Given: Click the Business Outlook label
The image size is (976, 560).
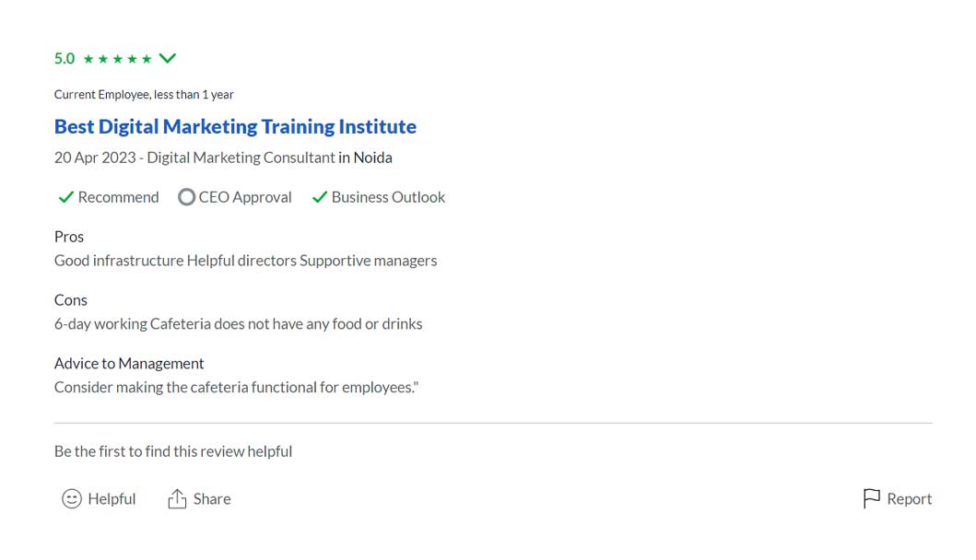Looking at the screenshot, I should [388, 197].
